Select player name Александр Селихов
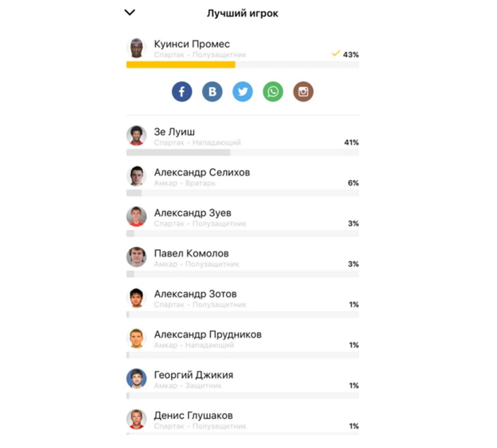 click(202, 172)
